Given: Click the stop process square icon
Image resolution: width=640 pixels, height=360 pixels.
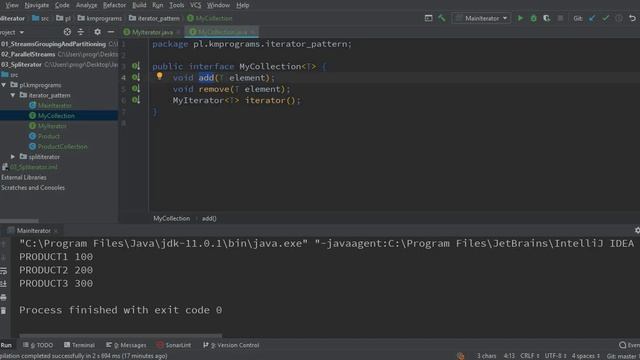Looking at the screenshot, I should [560, 18].
